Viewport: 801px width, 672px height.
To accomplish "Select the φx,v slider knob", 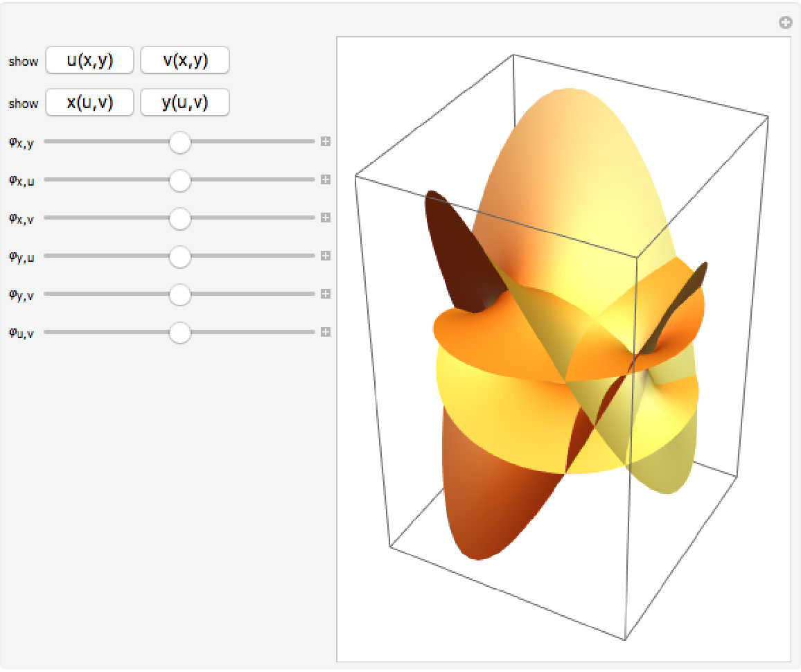I will (180, 218).
